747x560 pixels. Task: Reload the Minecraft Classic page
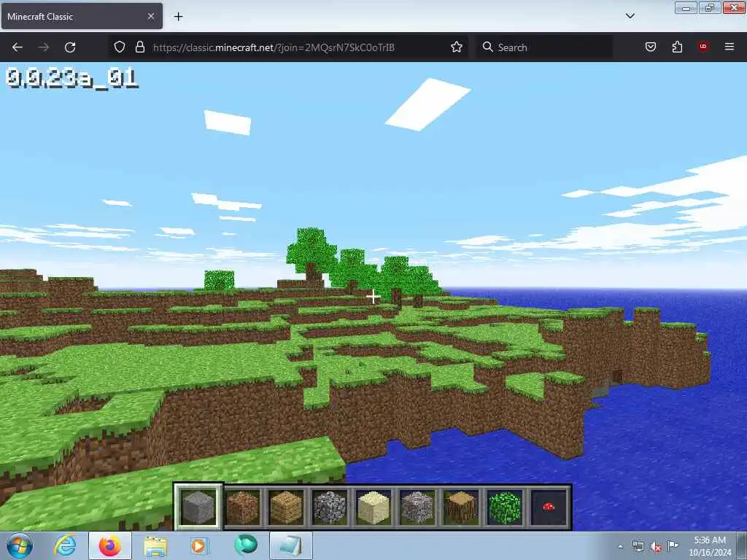point(70,47)
